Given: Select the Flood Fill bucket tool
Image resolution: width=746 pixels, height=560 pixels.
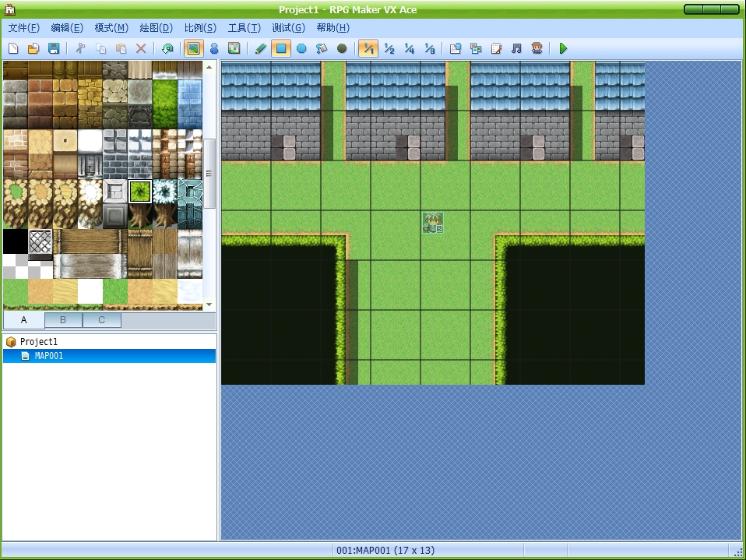Looking at the screenshot, I should [x=322, y=48].
